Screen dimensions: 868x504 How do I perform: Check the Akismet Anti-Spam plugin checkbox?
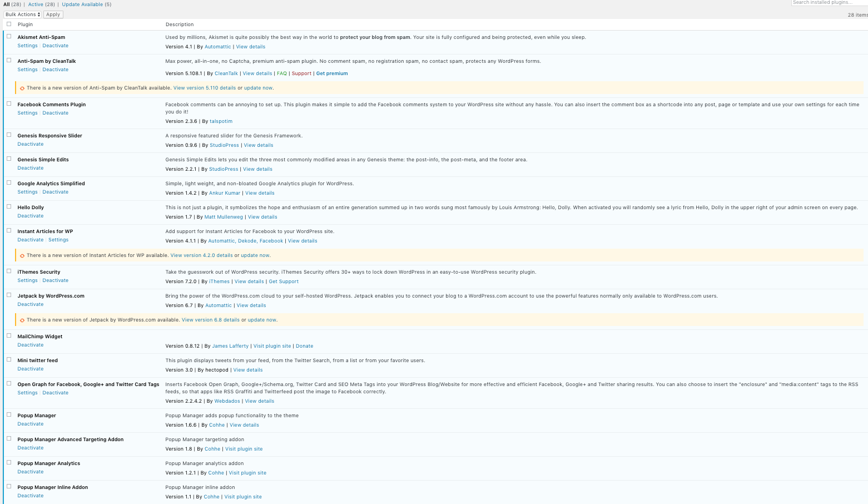(x=9, y=36)
